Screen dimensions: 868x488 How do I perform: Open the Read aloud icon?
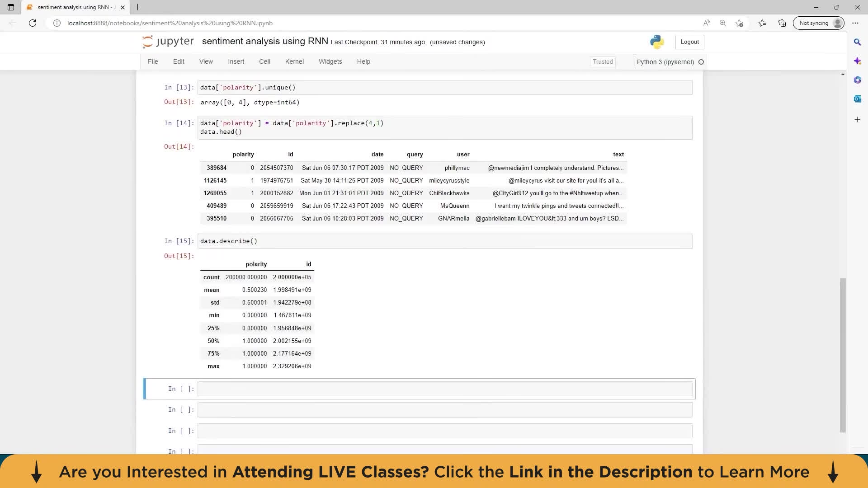[707, 23]
